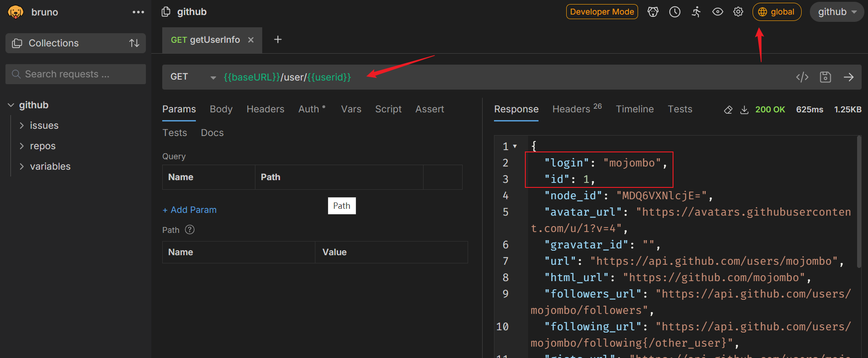The image size is (868, 358).
Task: Click the send request arrow icon
Action: [848, 77]
